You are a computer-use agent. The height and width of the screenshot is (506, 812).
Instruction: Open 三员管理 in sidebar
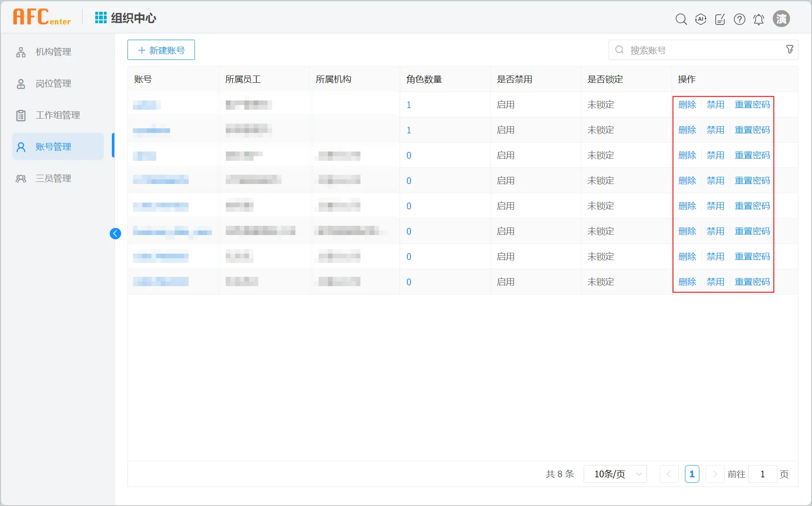pos(53,179)
